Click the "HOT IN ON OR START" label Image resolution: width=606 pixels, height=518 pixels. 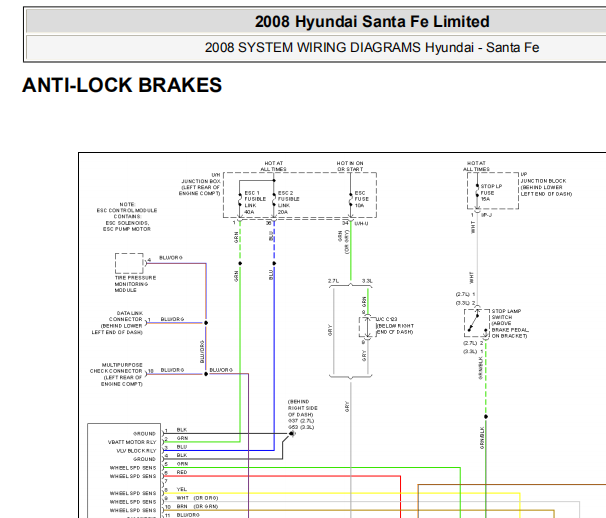[350, 166]
